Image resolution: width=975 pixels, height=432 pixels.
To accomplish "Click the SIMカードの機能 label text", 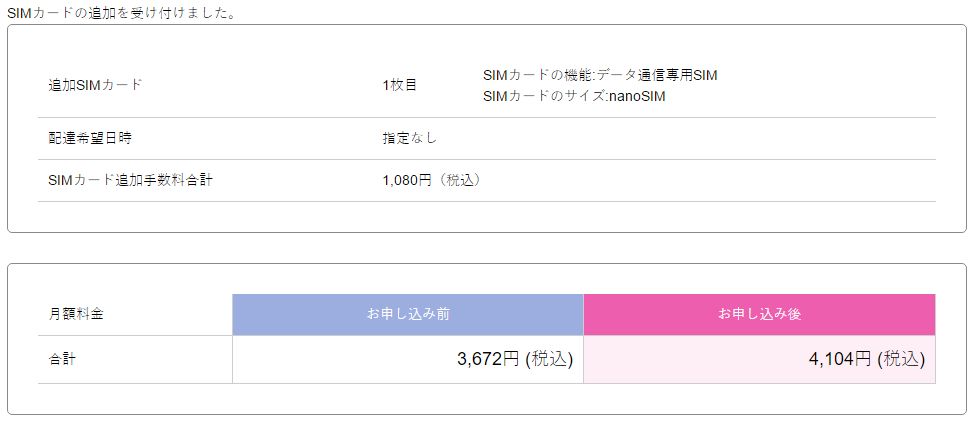I will coord(537,75).
